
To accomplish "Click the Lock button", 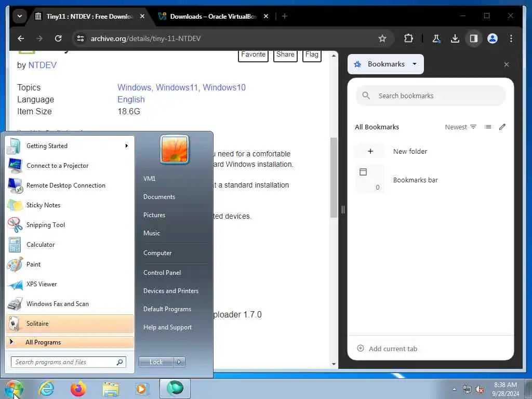I will point(156,362).
